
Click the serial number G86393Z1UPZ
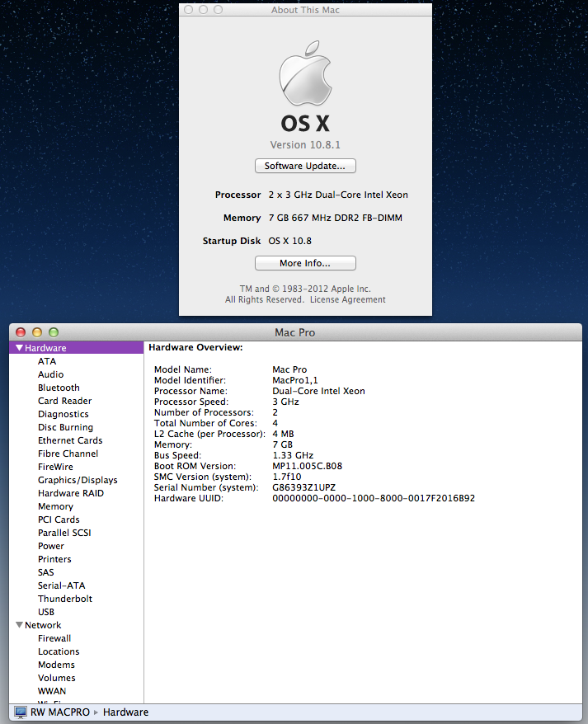click(304, 487)
